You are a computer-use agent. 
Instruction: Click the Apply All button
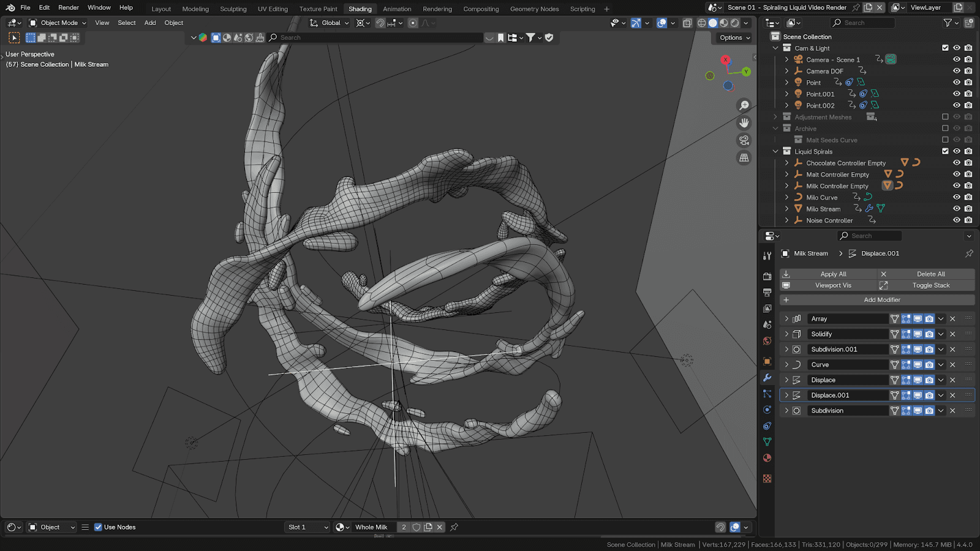[x=832, y=274]
